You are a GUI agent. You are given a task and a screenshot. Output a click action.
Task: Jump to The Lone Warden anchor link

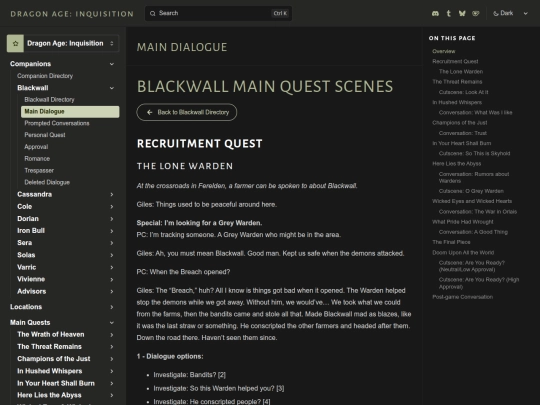tap(461, 72)
